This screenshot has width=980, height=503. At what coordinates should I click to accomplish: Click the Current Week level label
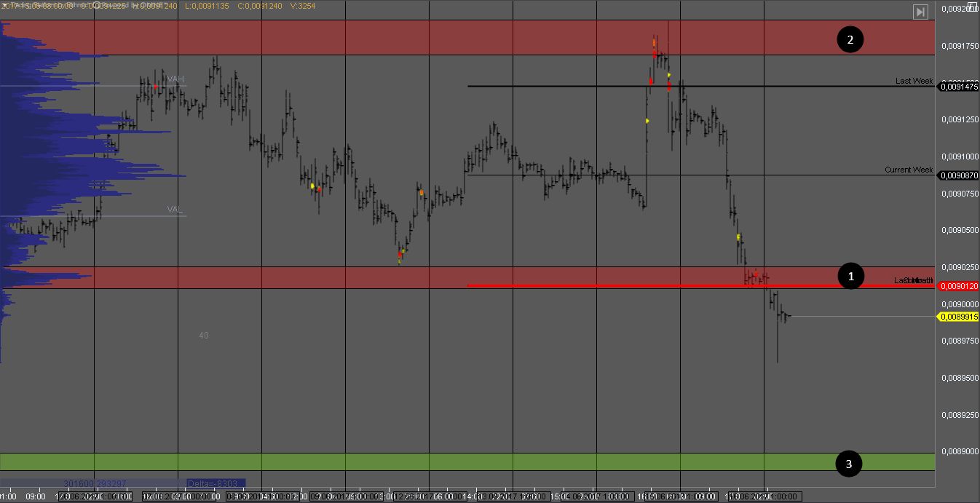coord(908,170)
